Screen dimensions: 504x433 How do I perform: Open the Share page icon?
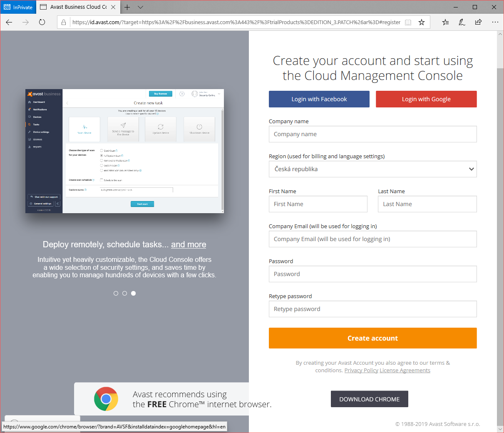478,22
